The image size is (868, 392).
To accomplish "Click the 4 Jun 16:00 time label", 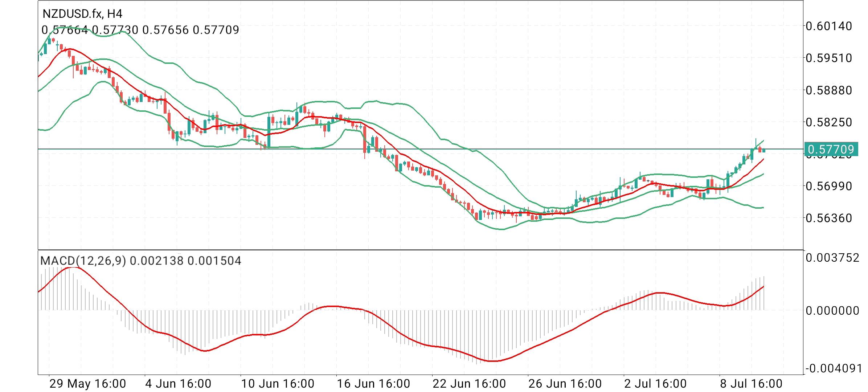I will (178, 384).
